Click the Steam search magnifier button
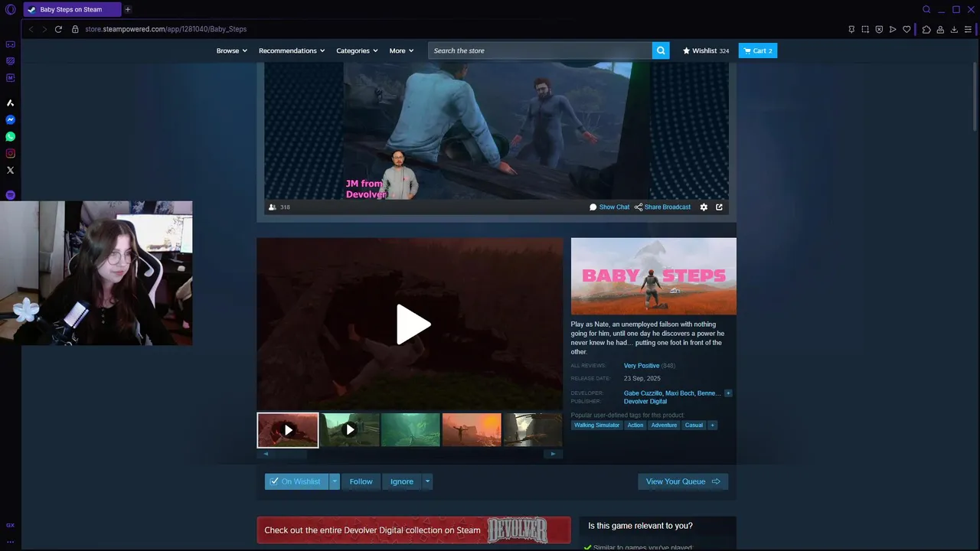This screenshot has height=551, width=980. click(x=661, y=51)
